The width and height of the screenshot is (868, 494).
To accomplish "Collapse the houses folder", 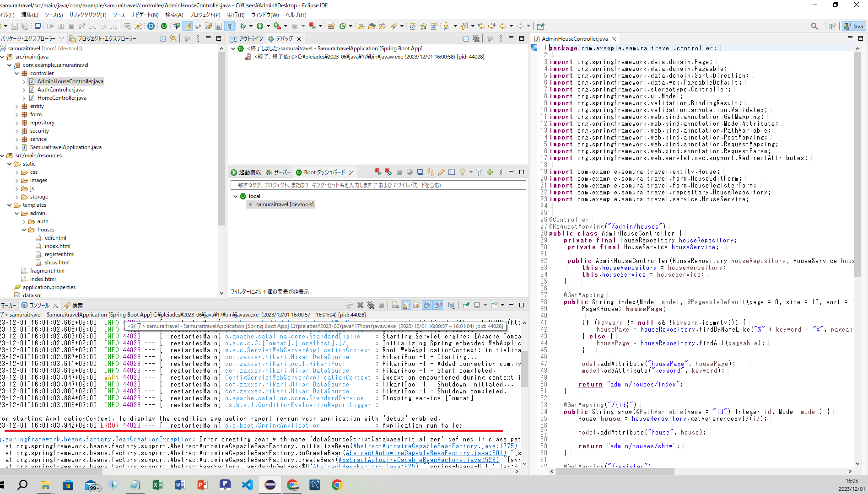I will coord(24,230).
